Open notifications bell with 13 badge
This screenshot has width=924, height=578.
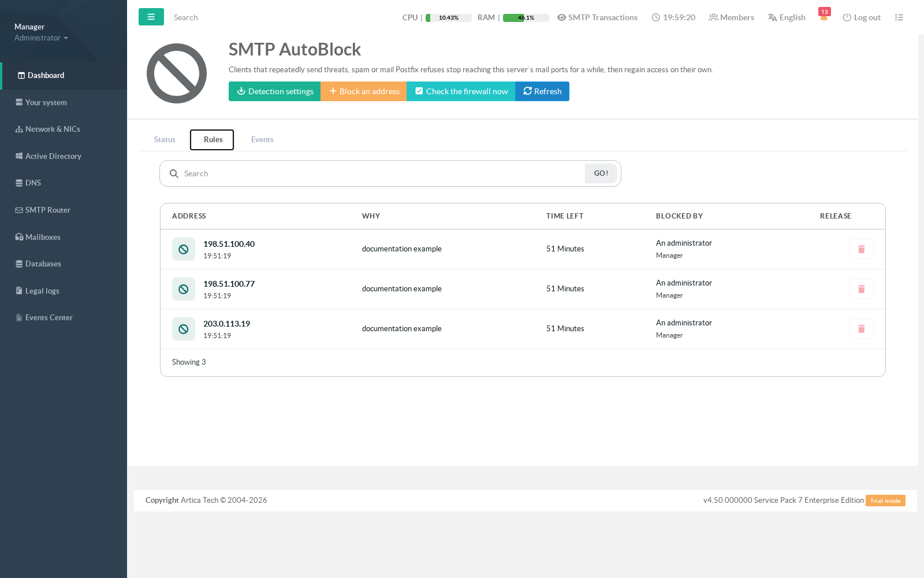point(824,16)
